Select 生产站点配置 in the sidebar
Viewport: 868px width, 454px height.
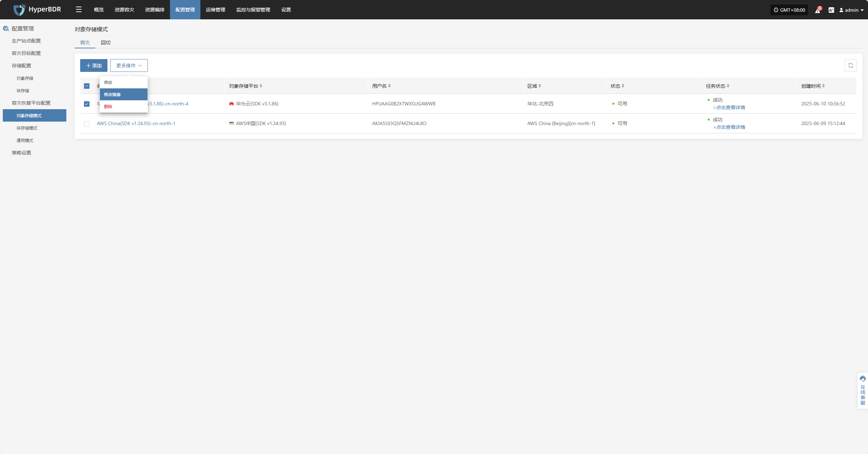pyautogui.click(x=26, y=41)
